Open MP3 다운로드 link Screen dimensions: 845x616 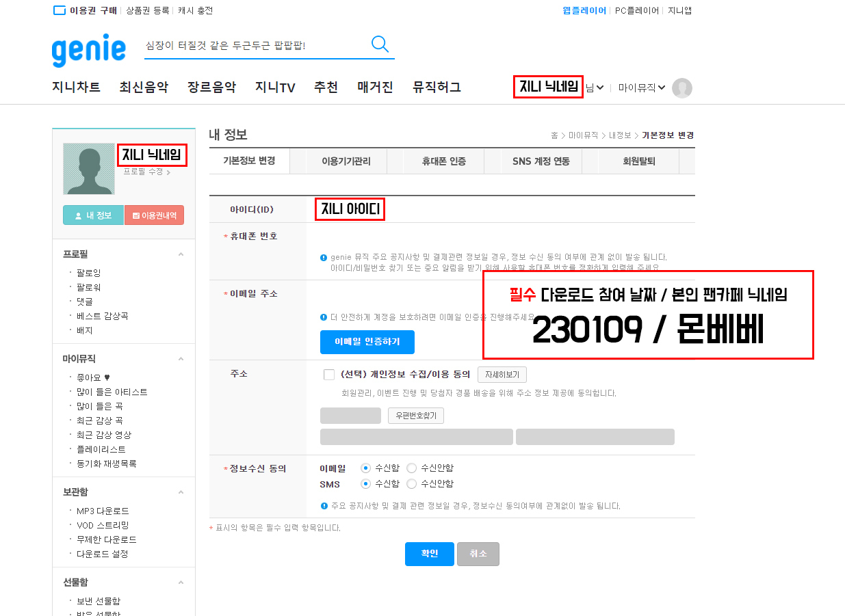pos(103,511)
